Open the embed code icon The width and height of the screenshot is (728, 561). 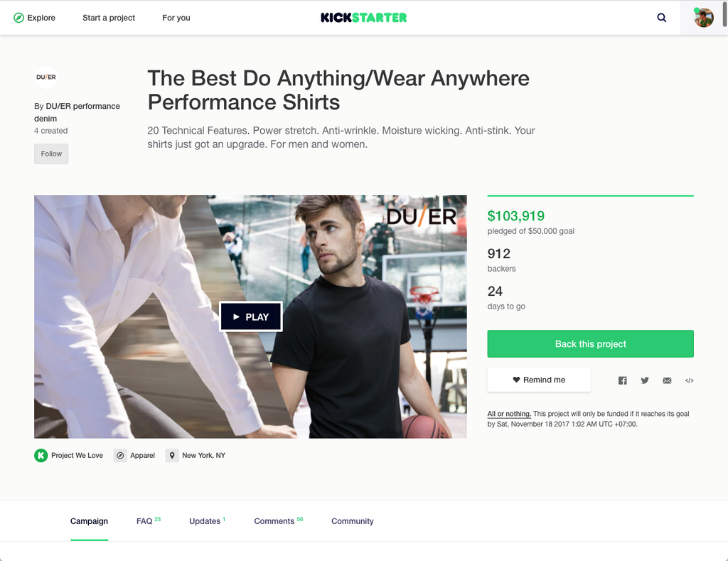(x=689, y=380)
